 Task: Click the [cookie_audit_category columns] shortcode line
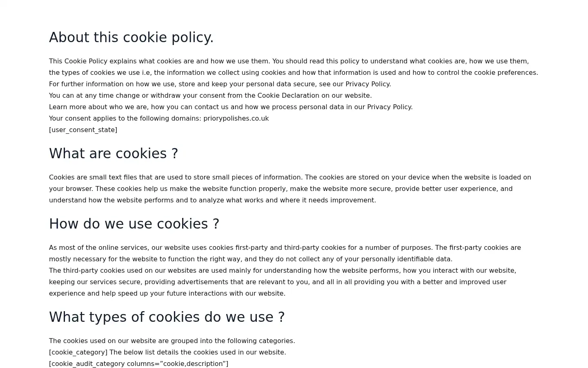(x=138, y=364)
